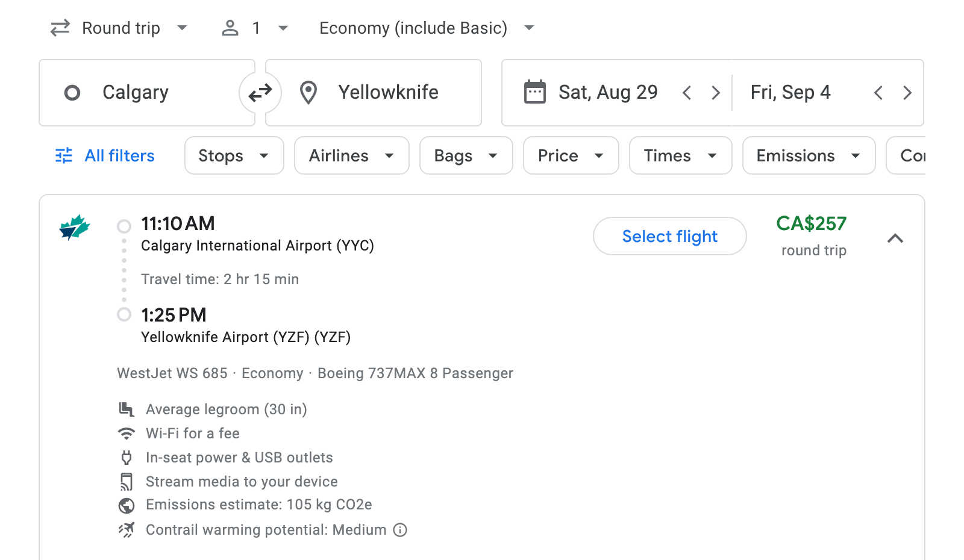Click the Select flight button
The width and height of the screenshot is (964, 560).
coord(669,236)
